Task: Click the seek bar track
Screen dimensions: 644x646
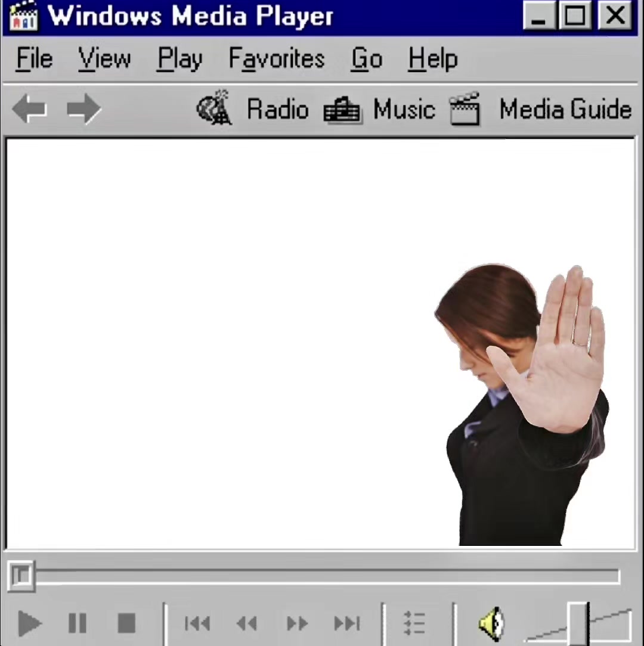Action: click(x=328, y=576)
